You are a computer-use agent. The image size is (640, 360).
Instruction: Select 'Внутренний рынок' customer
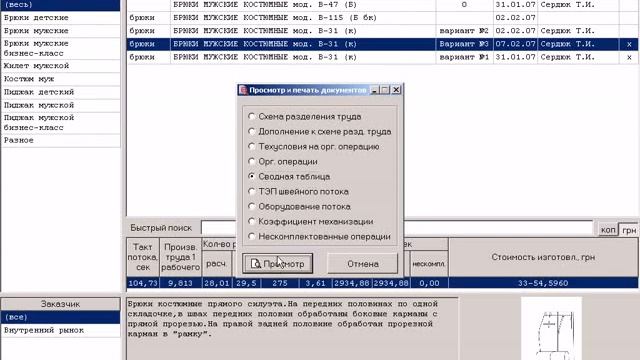tap(60, 331)
